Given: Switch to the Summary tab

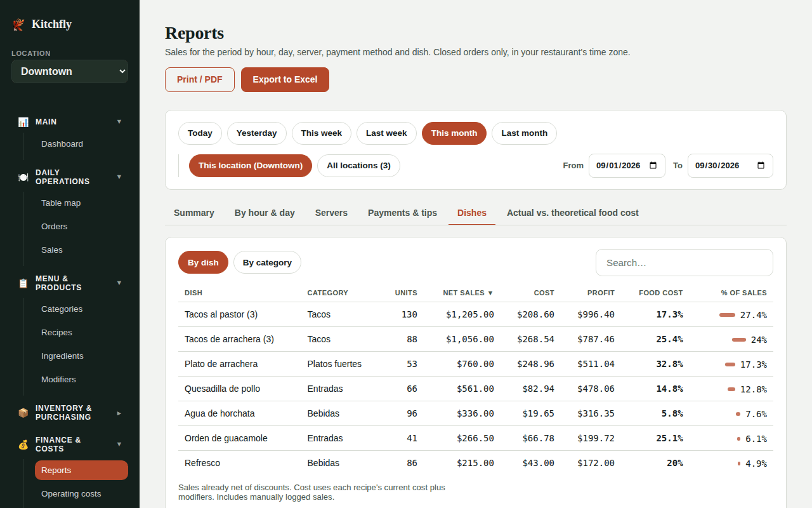Looking at the screenshot, I should coord(194,213).
